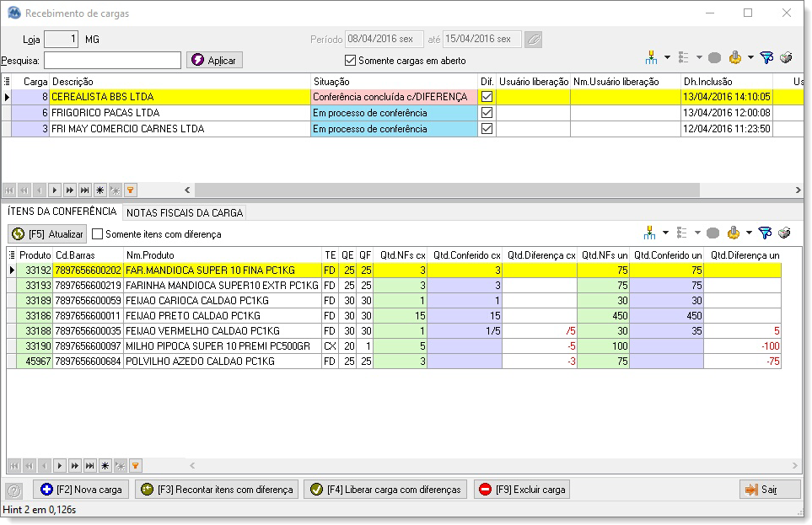Viewport: 812px width, 525px height.
Task: Click the Aplicar button
Action: tap(214, 60)
